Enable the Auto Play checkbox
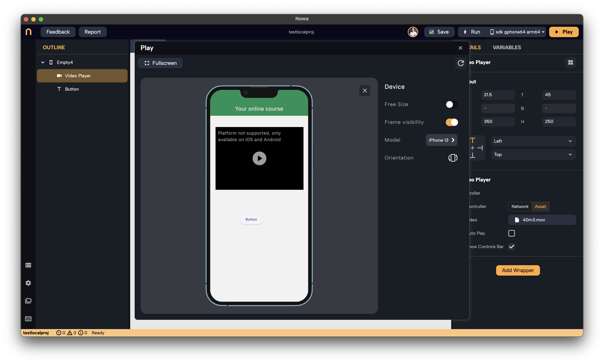 511,233
